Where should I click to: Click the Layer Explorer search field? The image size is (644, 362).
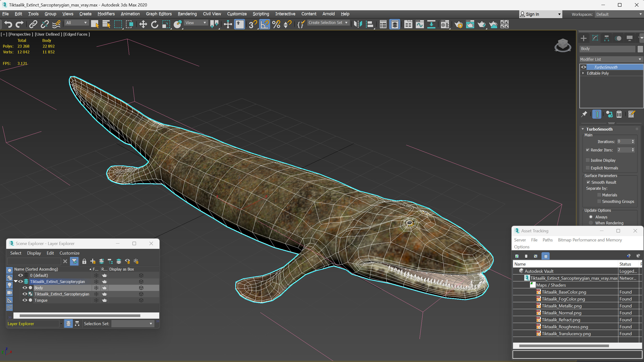pos(34,261)
